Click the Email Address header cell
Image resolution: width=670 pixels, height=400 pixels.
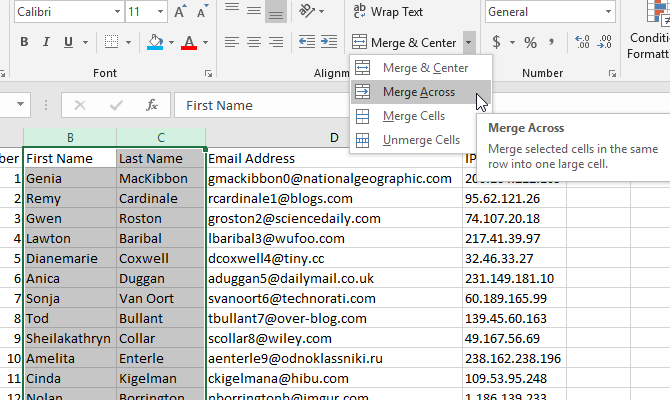click(334, 158)
